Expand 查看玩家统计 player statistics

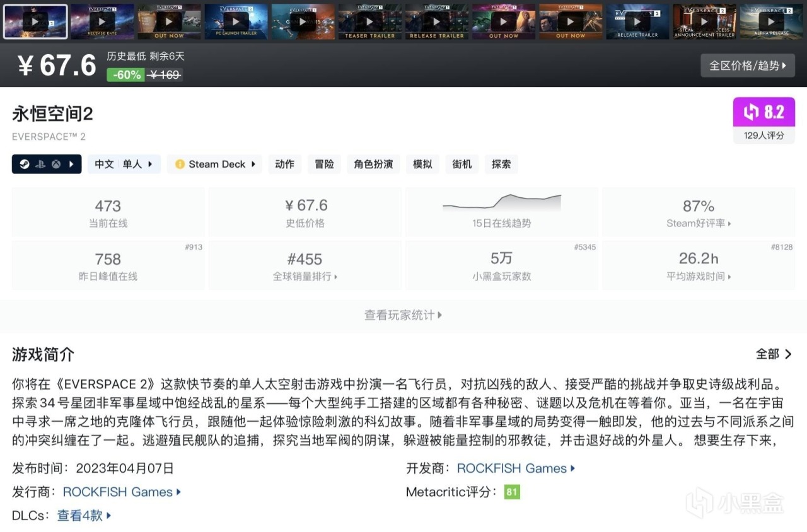pyautogui.click(x=403, y=315)
